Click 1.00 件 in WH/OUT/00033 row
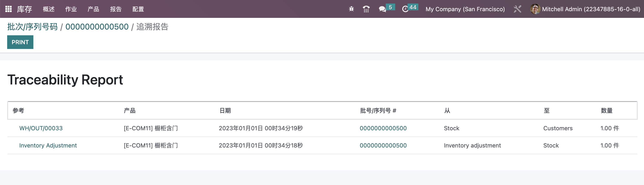 pos(610,128)
